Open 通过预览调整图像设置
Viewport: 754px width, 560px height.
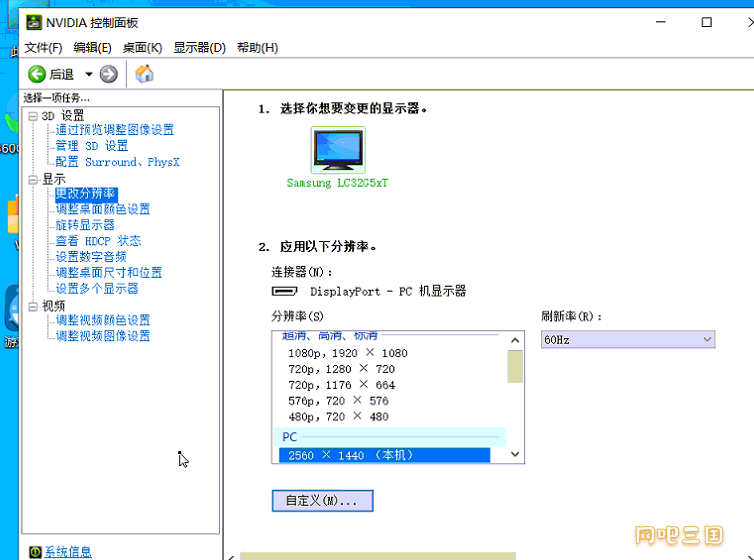tap(114, 130)
